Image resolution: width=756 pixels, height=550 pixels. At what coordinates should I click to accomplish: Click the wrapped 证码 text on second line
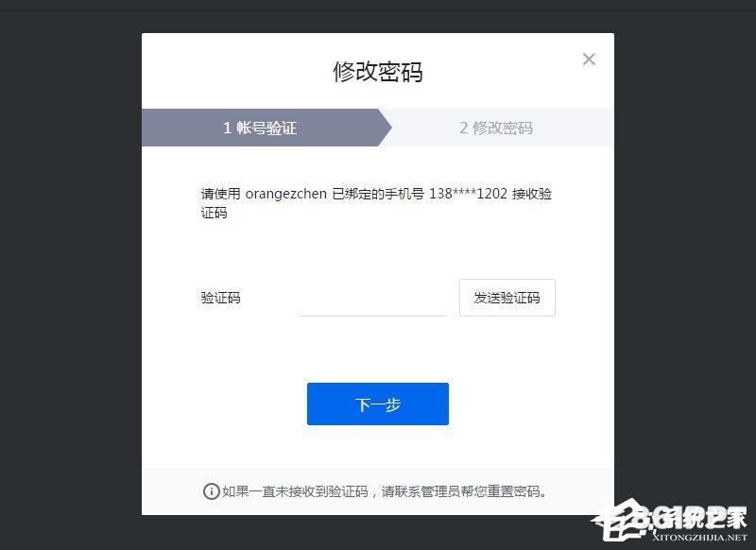tap(214, 213)
